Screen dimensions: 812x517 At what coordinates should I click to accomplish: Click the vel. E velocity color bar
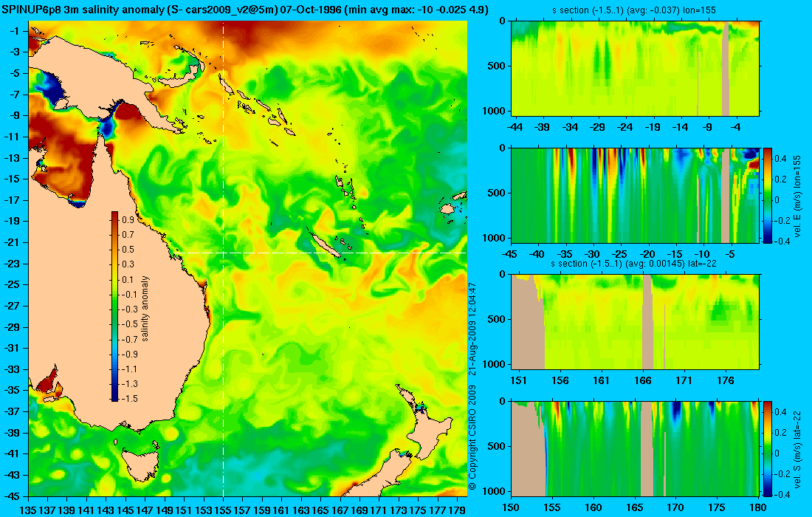coord(767,195)
